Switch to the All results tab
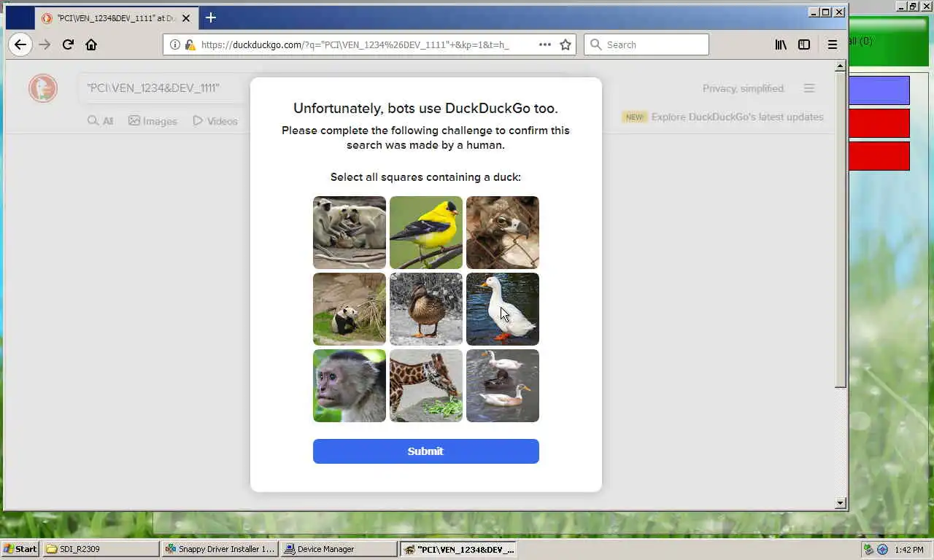The height and width of the screenshot is (560, 934). [101, 121]
